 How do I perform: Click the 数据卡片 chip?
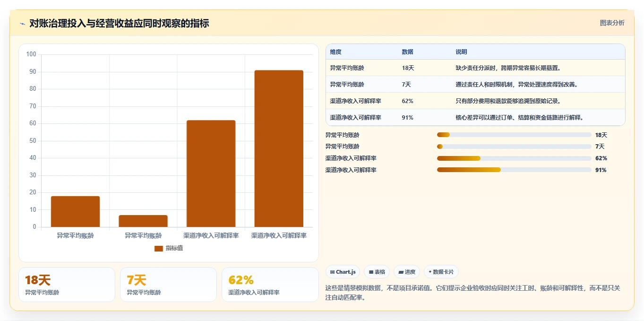(441, 272)
